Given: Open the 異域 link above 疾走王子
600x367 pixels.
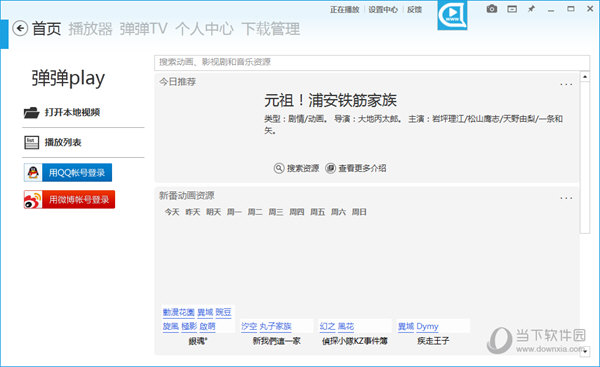Looking at the screenshot, I should tap(406, 326).
